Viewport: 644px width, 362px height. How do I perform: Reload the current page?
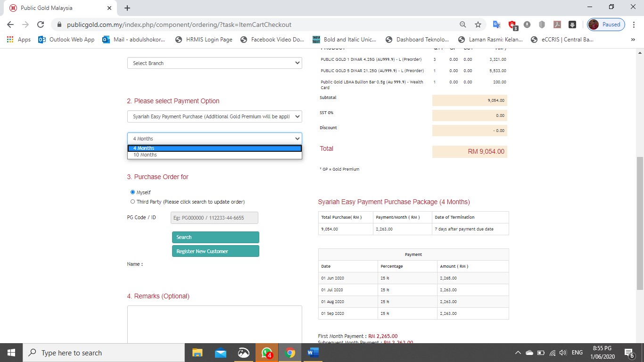(41, 25)
